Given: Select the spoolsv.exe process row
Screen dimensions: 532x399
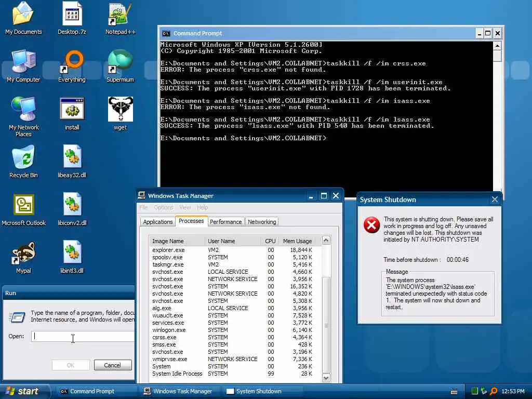Looking at the screenshot, I should coord(235,257).
